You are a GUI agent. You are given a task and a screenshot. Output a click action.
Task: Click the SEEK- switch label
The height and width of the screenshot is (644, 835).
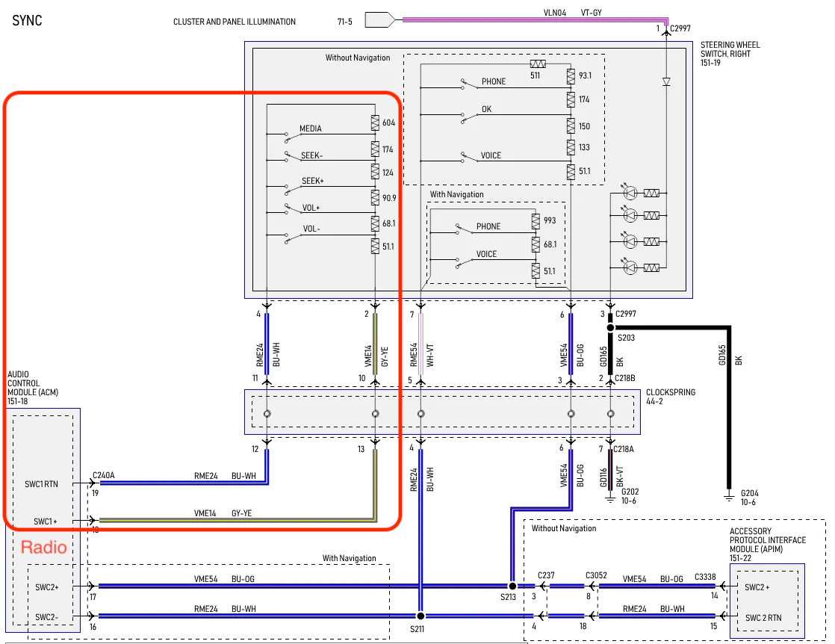(312, 155)
